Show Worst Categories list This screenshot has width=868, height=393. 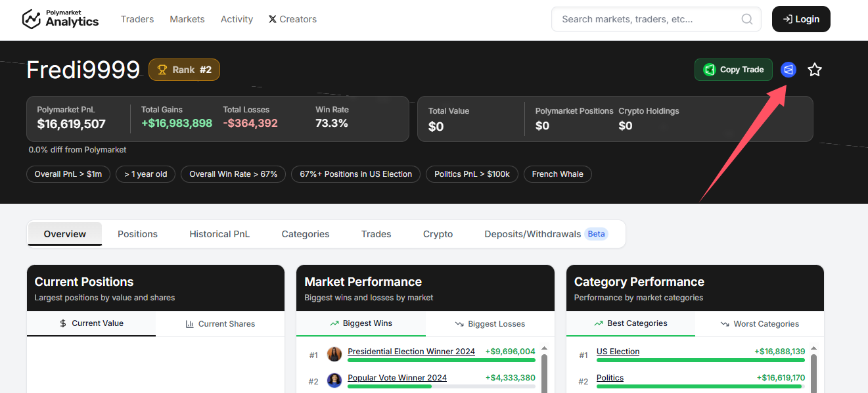click(x=759, y=324)
